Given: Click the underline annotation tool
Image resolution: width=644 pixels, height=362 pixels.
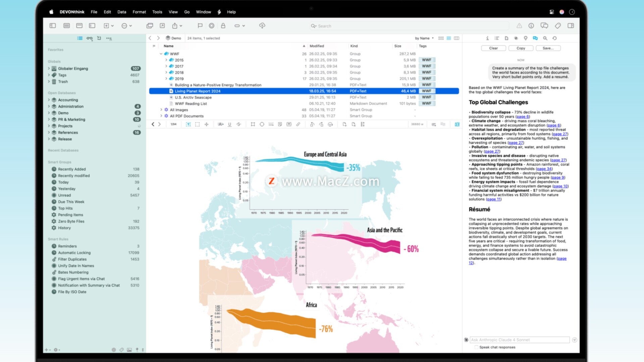Looking at the screenshot, I should 230,124.
